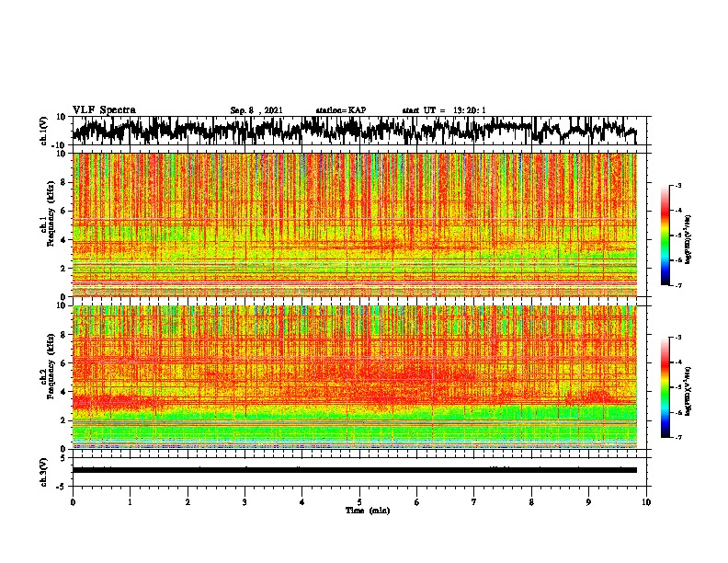The width and height of the screenshot is (728, 563).
Task: Click the ch.2 colorbar "log(PSD)" label
Action: coord(688,391)
